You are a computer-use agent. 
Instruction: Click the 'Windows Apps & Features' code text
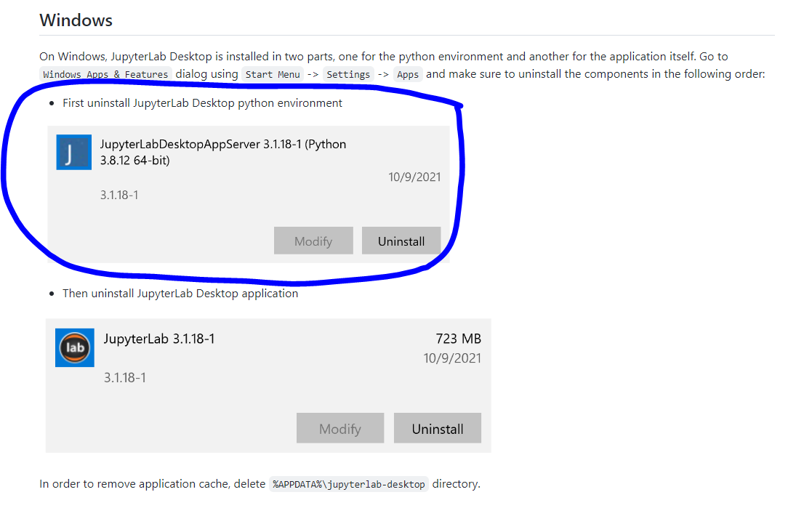pos(105,75)
